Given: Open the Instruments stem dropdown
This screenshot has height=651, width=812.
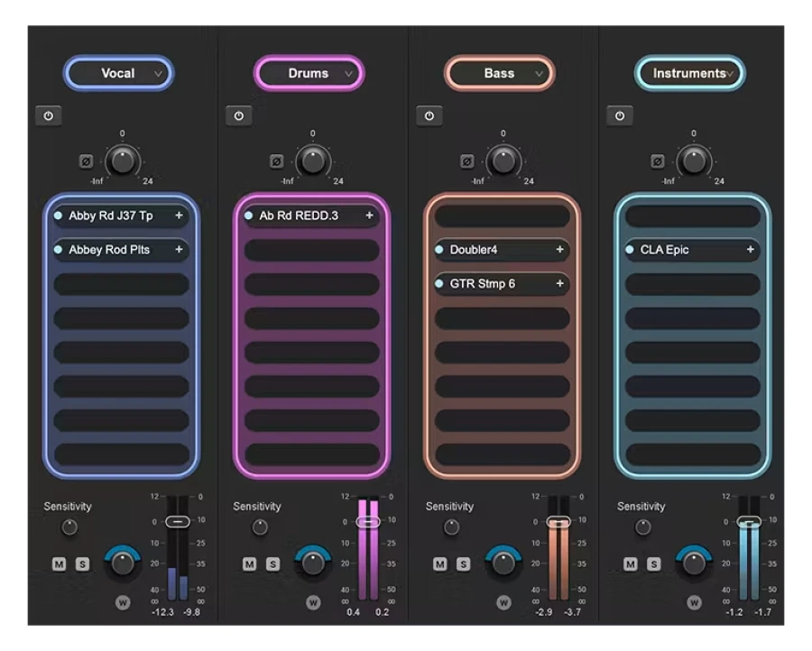Looking at the screenshot, I should tap(690, 73).
